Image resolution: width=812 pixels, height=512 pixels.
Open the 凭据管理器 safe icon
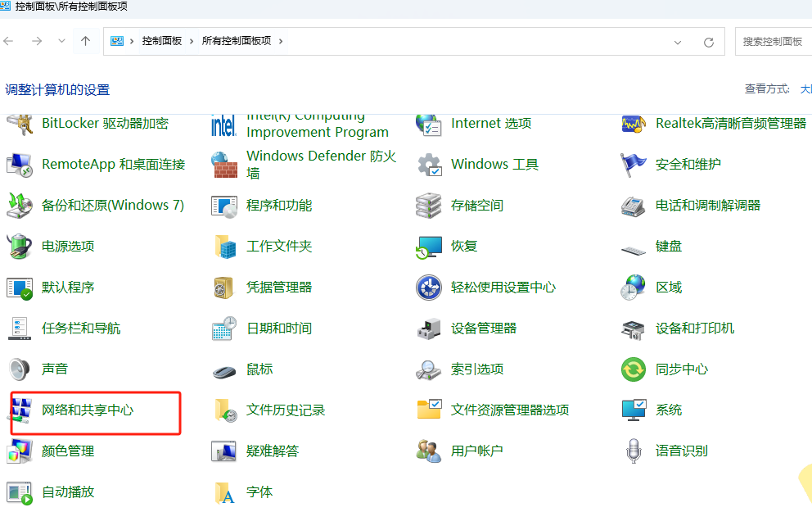(224, 288)
